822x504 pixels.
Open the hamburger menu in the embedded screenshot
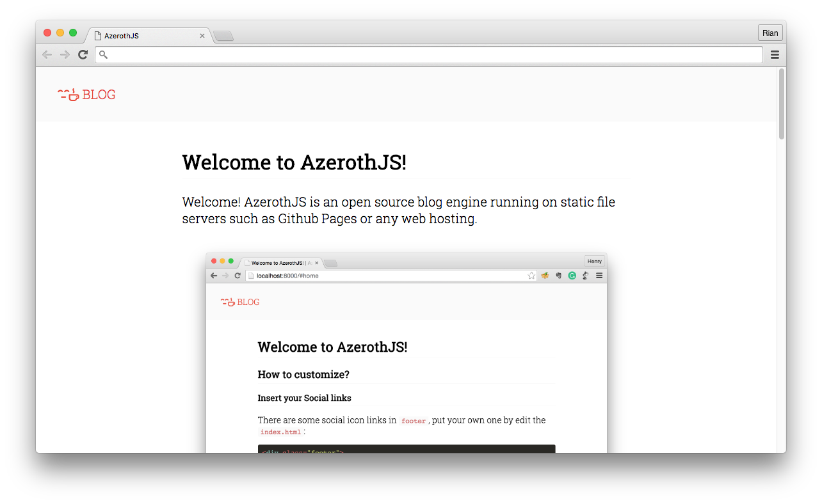(x=599, y=275)
